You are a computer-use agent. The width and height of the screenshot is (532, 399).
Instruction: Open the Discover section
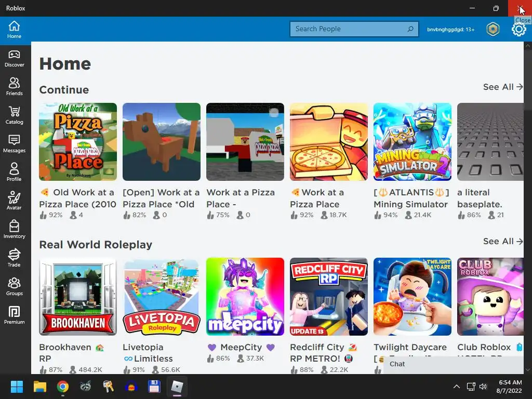pos(14,59)
